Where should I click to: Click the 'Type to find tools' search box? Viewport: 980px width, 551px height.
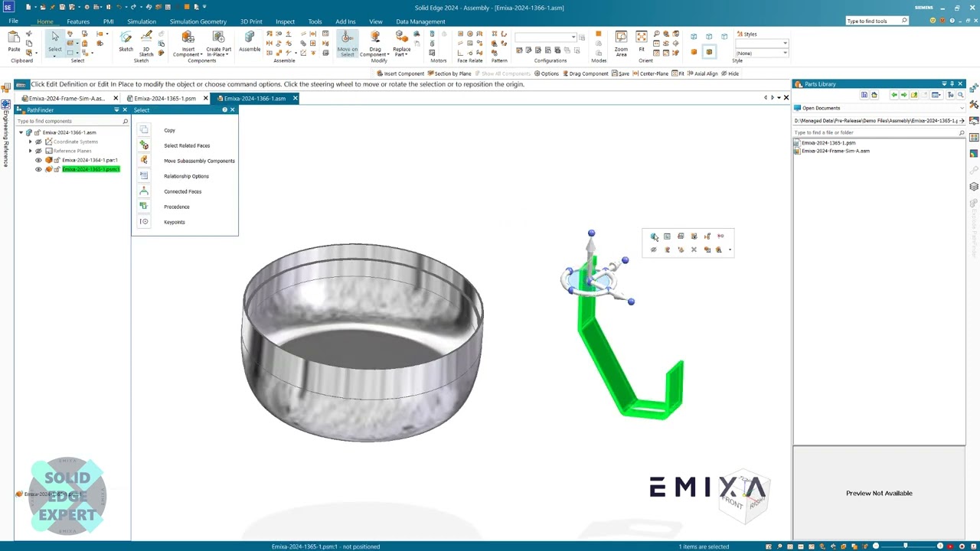pos(877,21)
